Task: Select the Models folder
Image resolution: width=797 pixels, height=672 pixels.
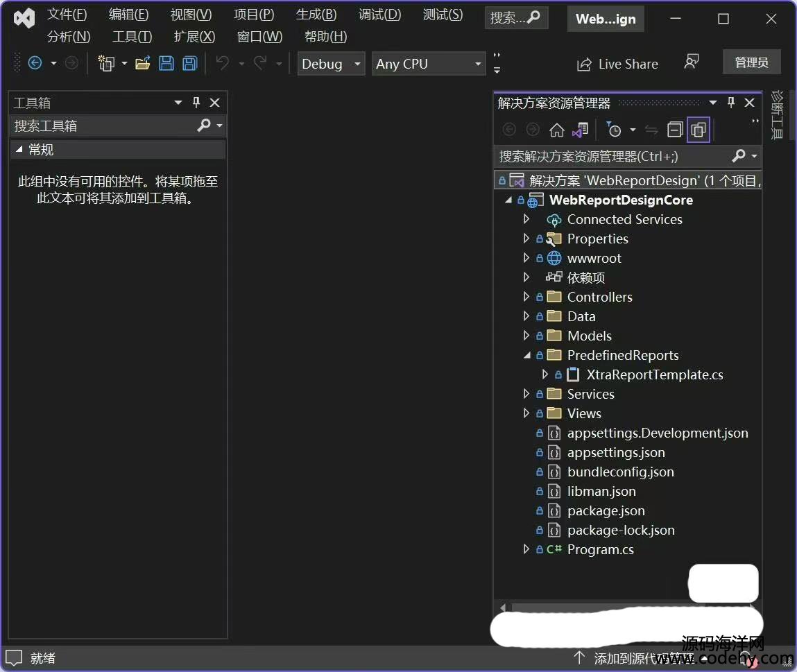Action: tap(589, 336)
